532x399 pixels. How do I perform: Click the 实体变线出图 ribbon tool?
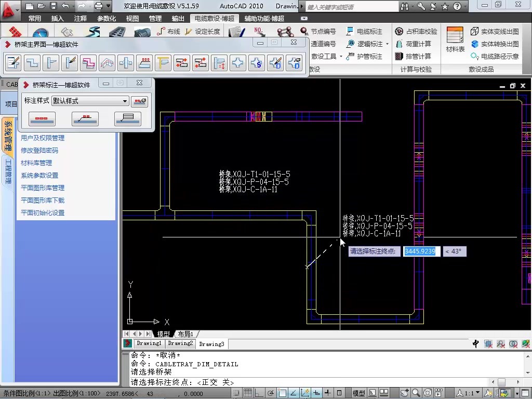point(495,32)
